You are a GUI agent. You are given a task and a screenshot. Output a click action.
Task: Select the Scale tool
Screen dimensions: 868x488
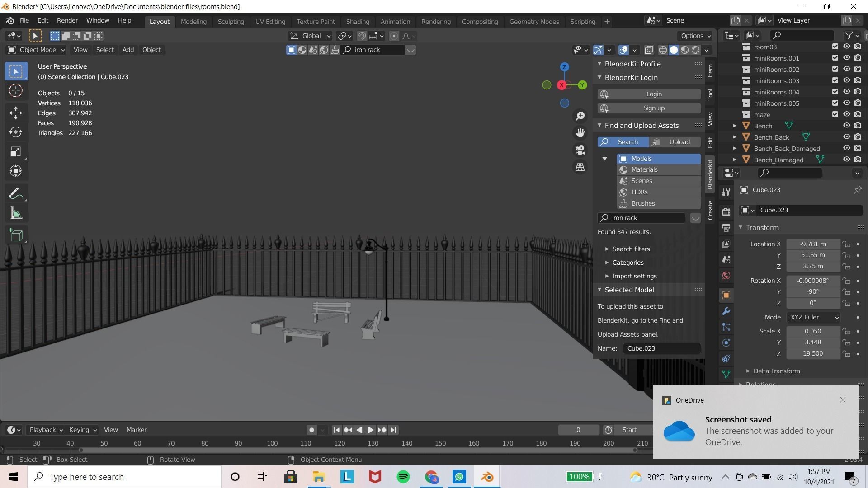[16, 151]
